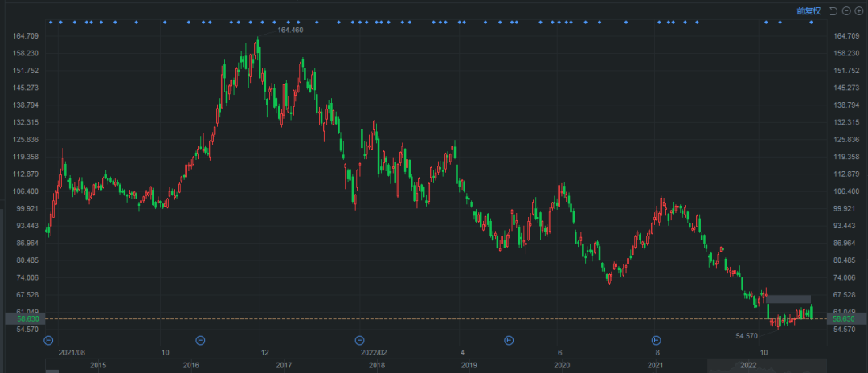
Task: Zoom in using the plus circle icon
Action: point(858,10)
